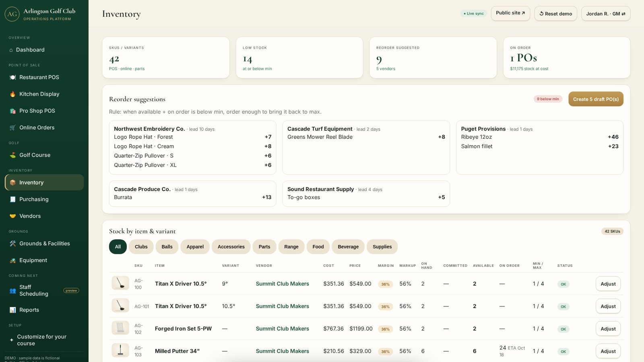Screen dimensions: 644x362
Task: Click the sparkle icon beside Customize for your course
Action: (12, 340)
